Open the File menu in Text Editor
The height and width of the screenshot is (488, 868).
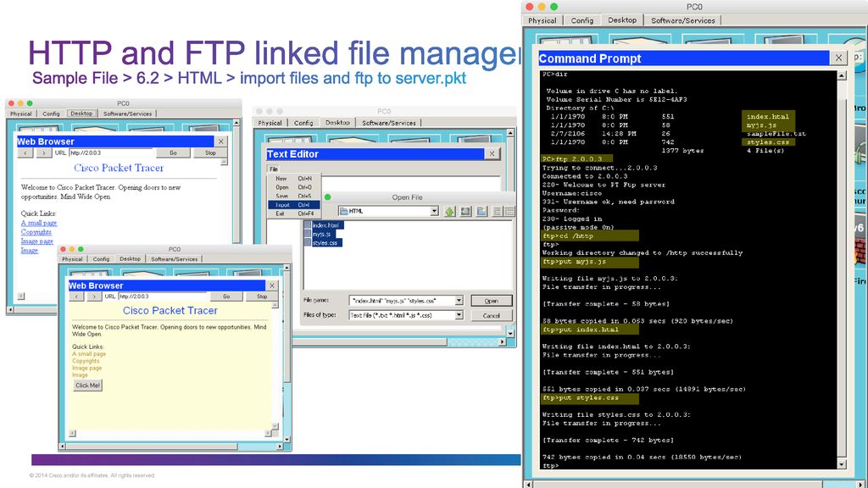[x=274, y=169]
